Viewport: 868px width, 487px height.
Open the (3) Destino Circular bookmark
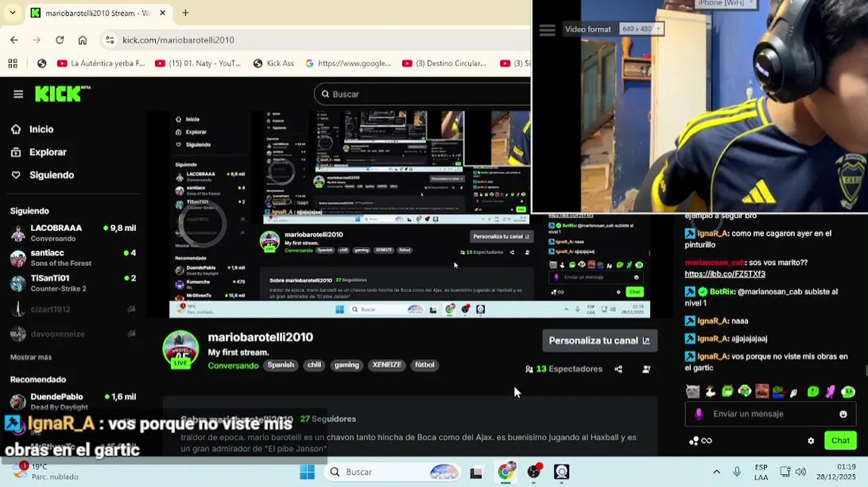(444, 64)
